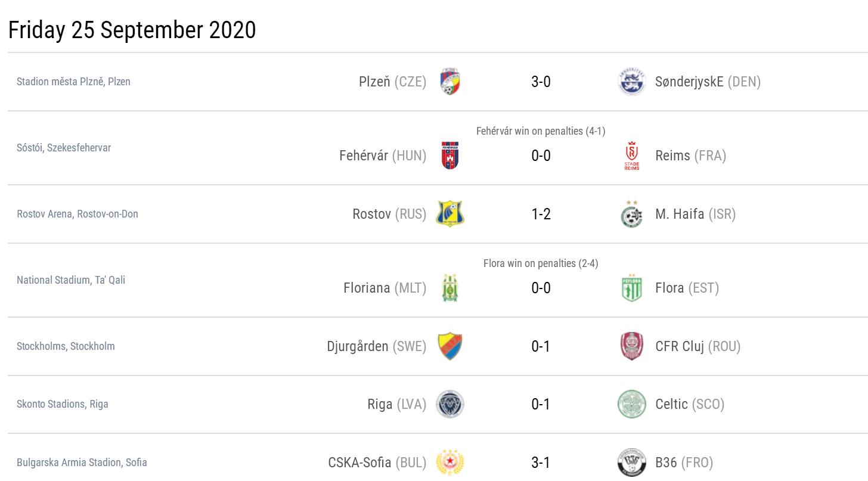Open the Riga vs Celtic 0-1 score

tap(541, 404)
